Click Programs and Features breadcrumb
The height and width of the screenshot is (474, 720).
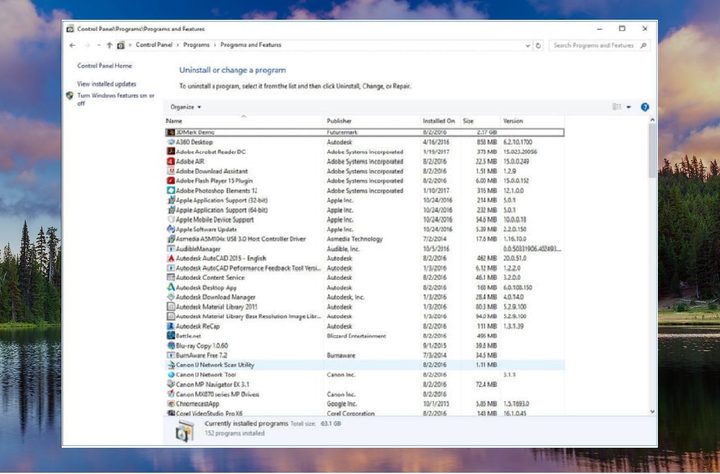pyautogui.click(x=251, y=45)
